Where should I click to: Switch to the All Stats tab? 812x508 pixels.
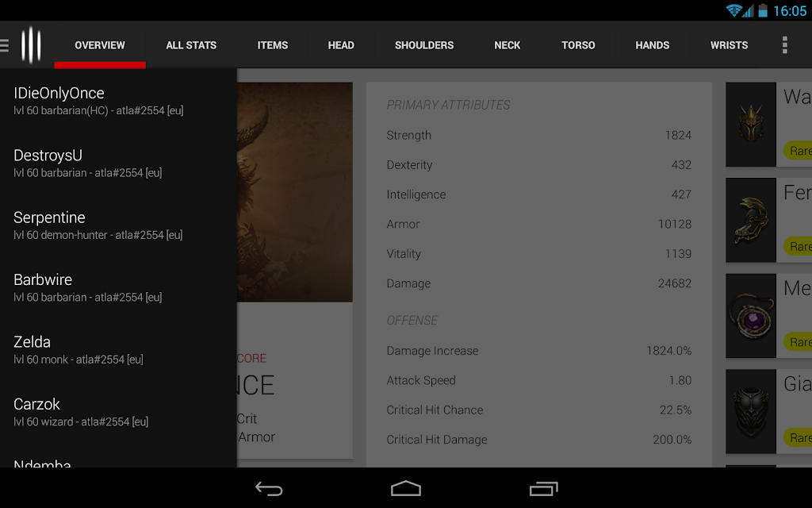[191, 45]
